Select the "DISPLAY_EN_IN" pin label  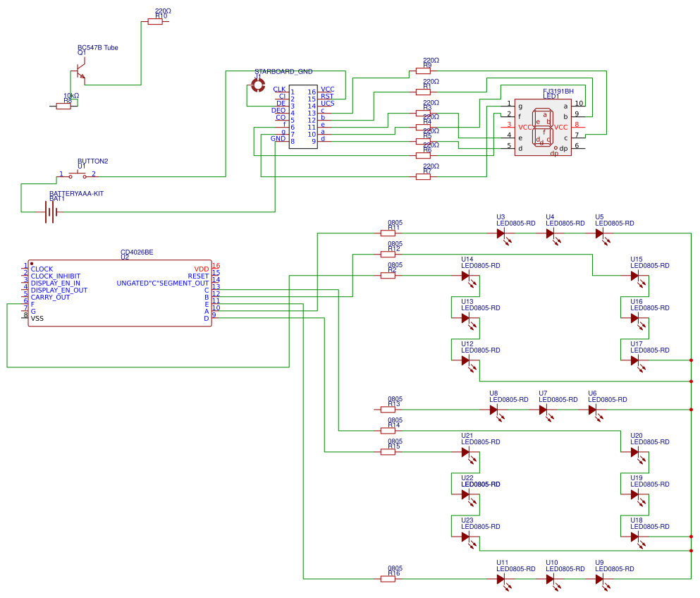click(x=56, y=283)
